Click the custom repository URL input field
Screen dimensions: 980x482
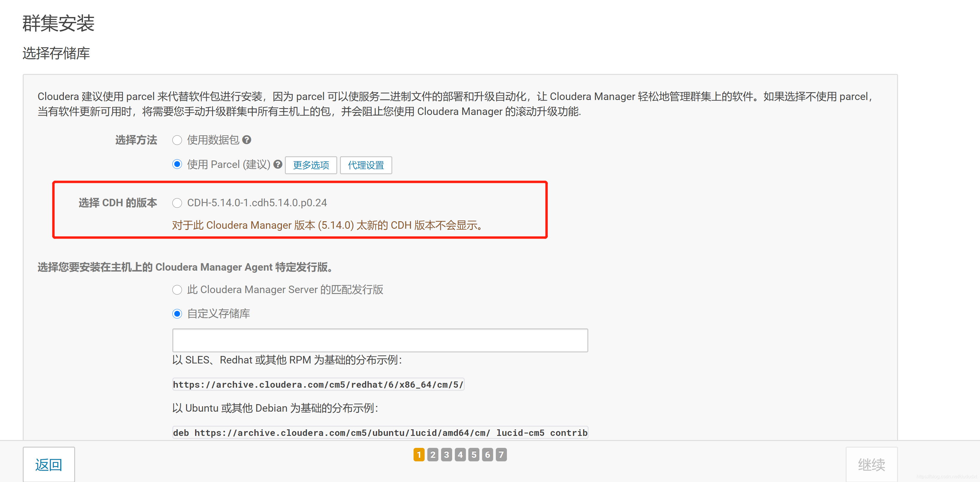point(380,340)
